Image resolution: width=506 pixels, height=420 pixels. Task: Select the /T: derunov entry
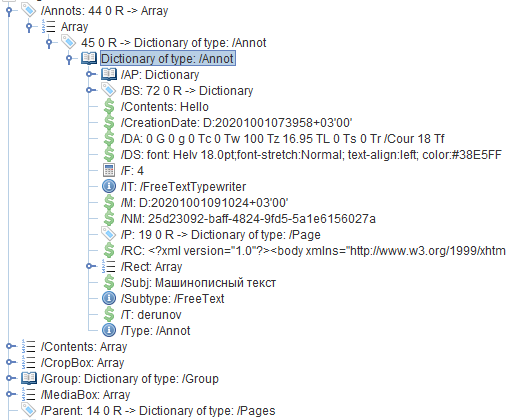tap(151, 315)
